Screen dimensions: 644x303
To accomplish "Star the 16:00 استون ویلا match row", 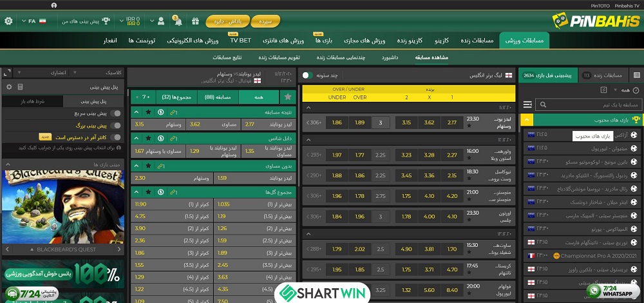I will 469,159.
